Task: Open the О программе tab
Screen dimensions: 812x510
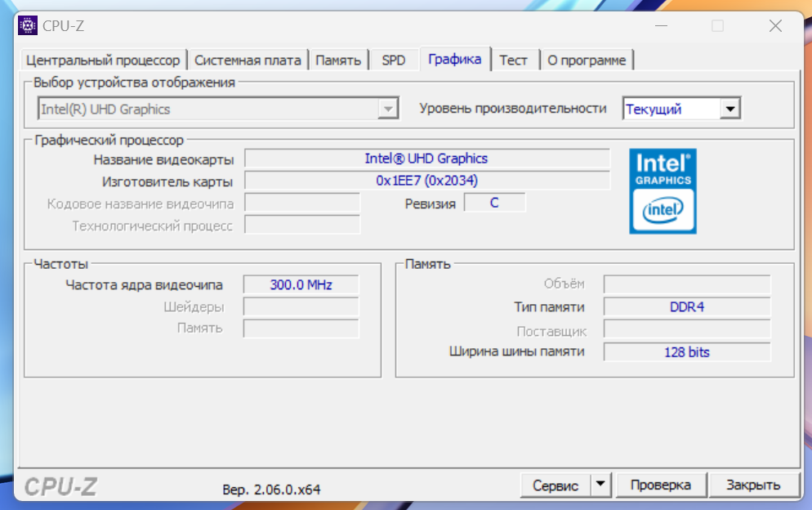Action: (x=587, y=60)
